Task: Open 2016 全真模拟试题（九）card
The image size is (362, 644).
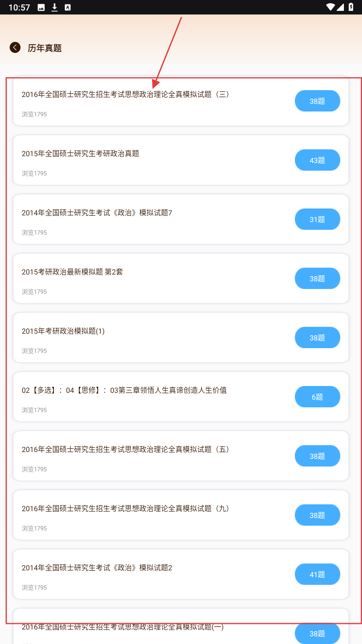Action: [x=125, y=509]
